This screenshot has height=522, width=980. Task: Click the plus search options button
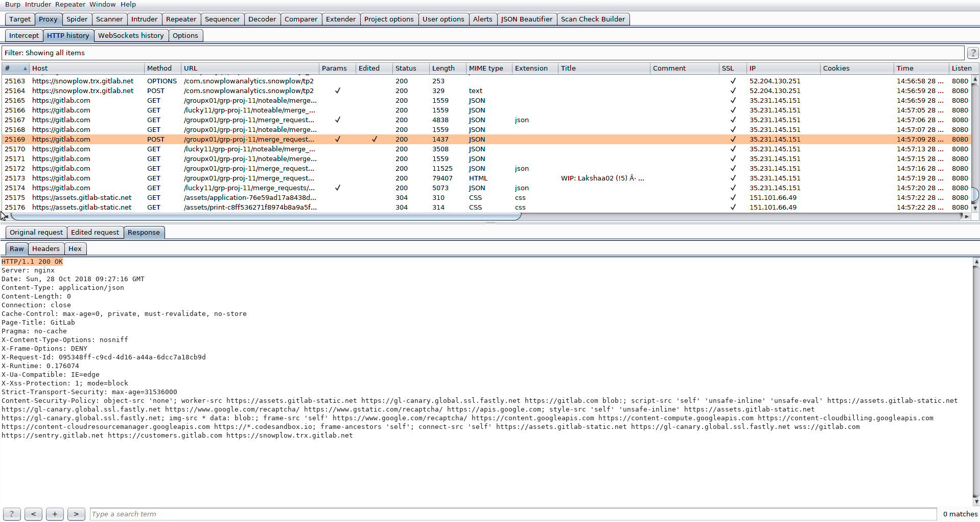coord(55,514)
